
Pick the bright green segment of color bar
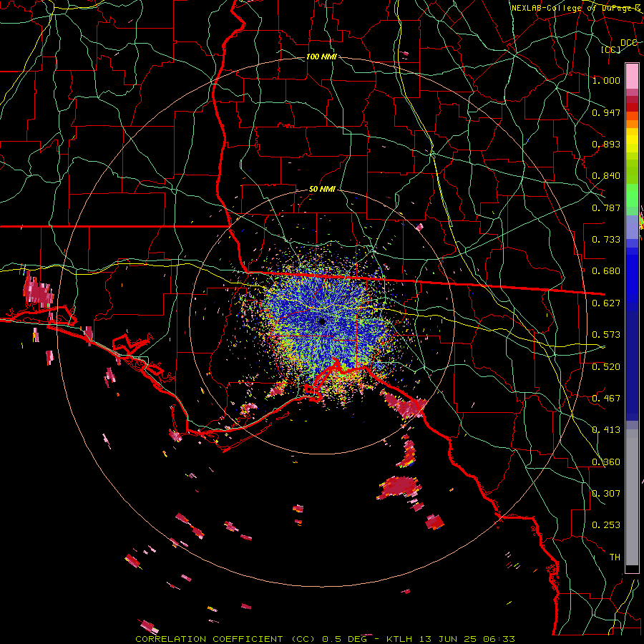[632, 195]
